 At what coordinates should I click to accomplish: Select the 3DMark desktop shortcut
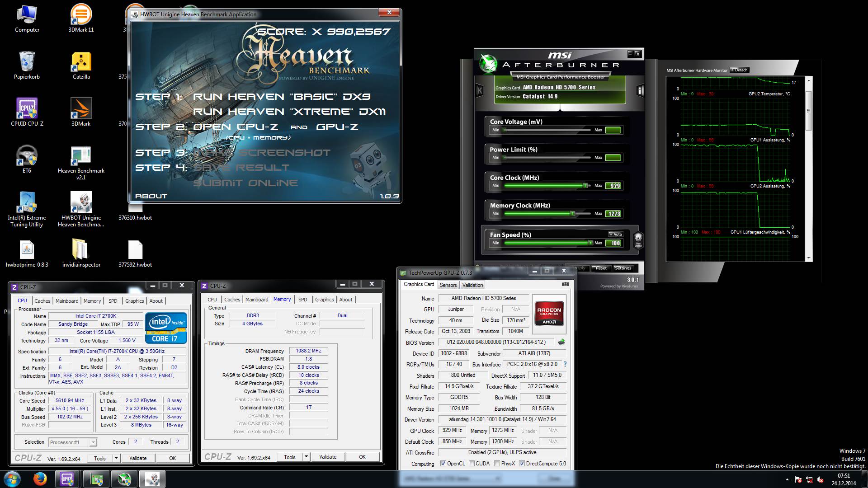[x=81, y=112]
